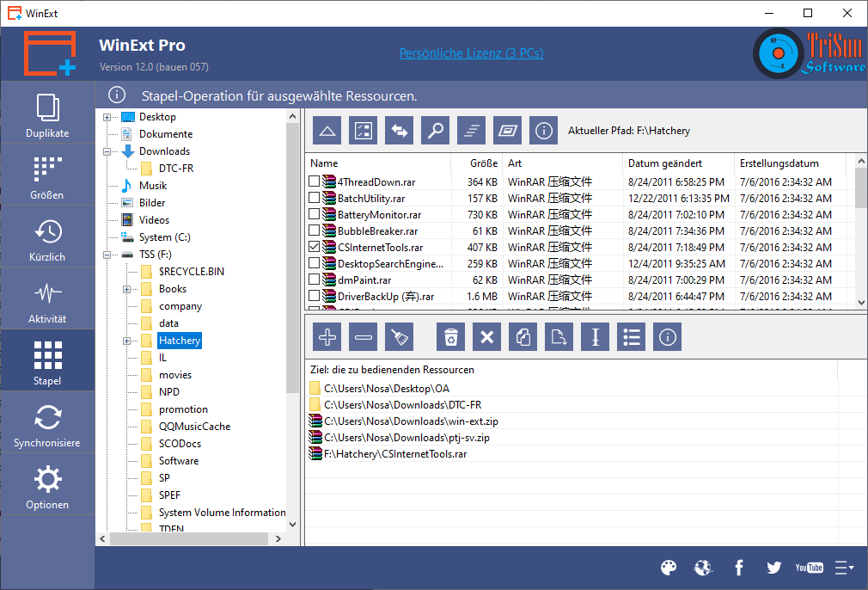868x590 pixels.
Task: Select the Dokumente tree item
Action: coord(166,134)
